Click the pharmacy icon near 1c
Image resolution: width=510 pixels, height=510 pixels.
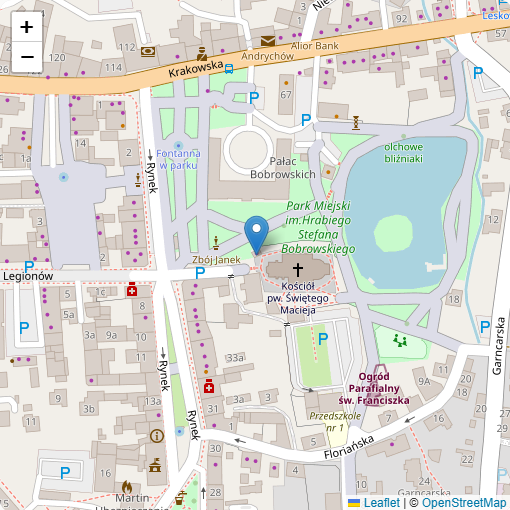tap(132, 290)
